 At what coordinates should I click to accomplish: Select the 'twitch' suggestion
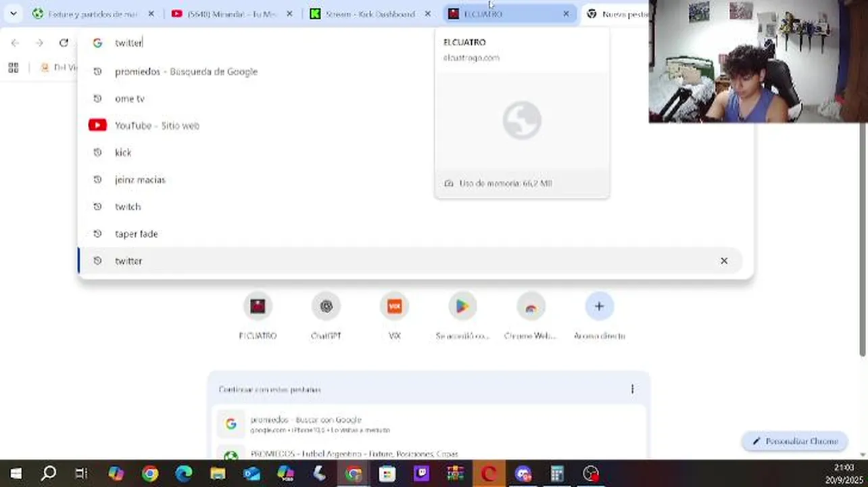(410, 206)
